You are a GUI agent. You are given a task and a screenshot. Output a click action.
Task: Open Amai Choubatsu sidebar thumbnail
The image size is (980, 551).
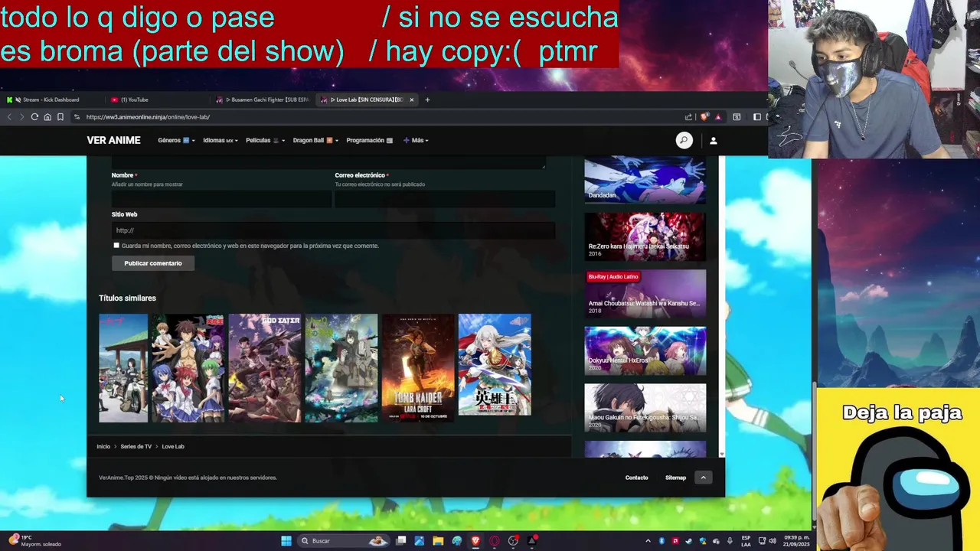[645, 293]
